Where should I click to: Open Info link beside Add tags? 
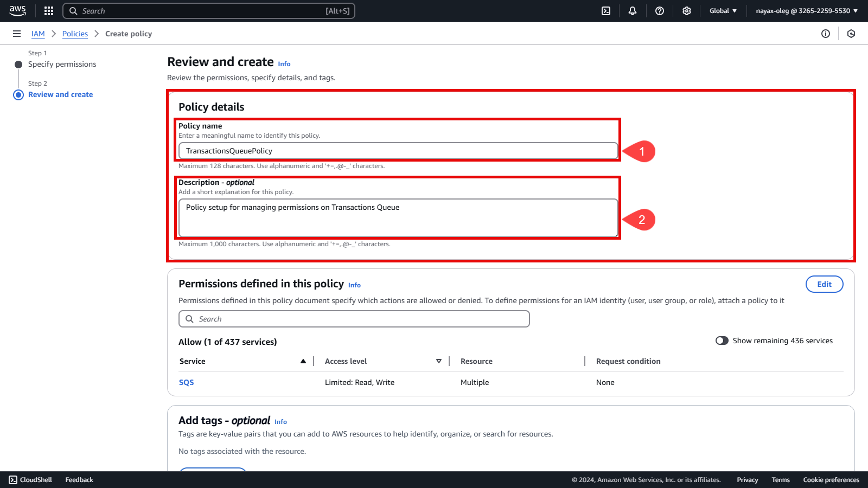(280, 422)
